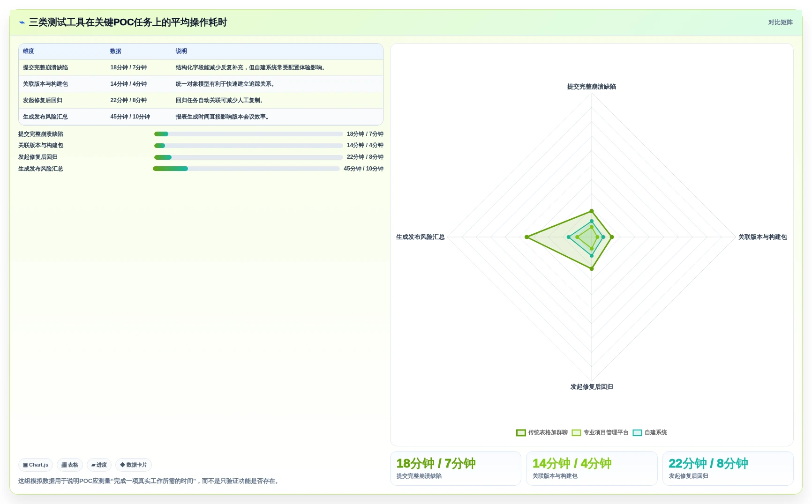Click the 数据卡片 tag chip

[134, 465]
